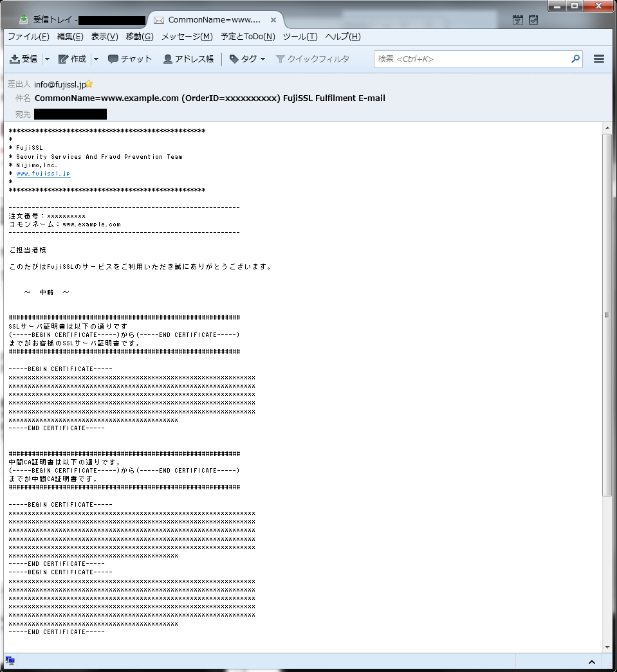This screenshot has height=672, width=617.
Task: Click the text 'コモンネーム：www.example.com'
Action: (65, 224)
